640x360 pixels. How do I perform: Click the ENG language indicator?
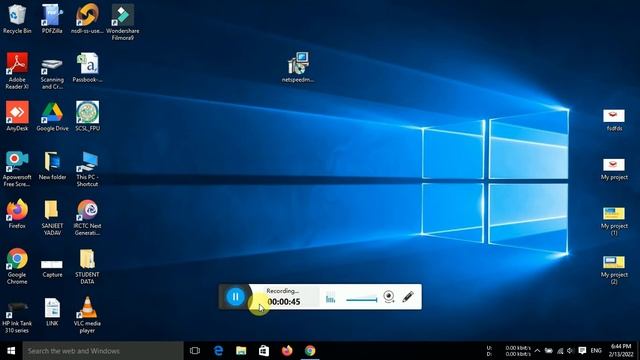pyautogui.click(x=596, y=351)
